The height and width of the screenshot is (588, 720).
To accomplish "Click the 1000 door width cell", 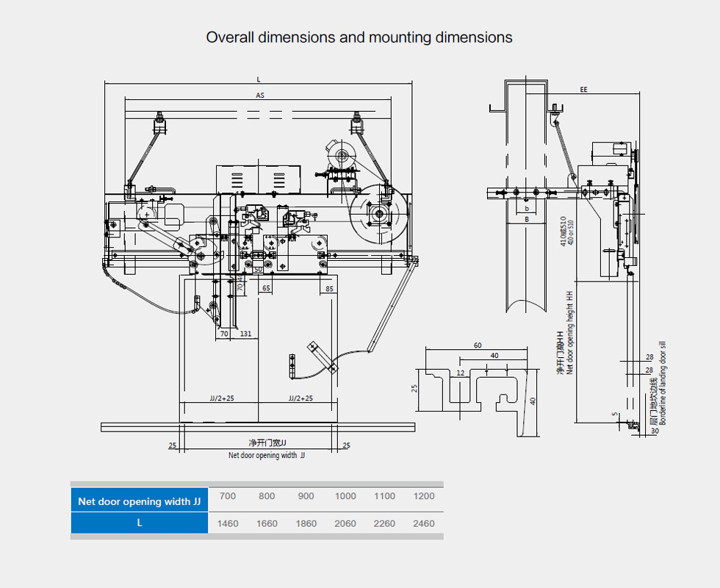I will pyautogui.click(x=345, y=496).
